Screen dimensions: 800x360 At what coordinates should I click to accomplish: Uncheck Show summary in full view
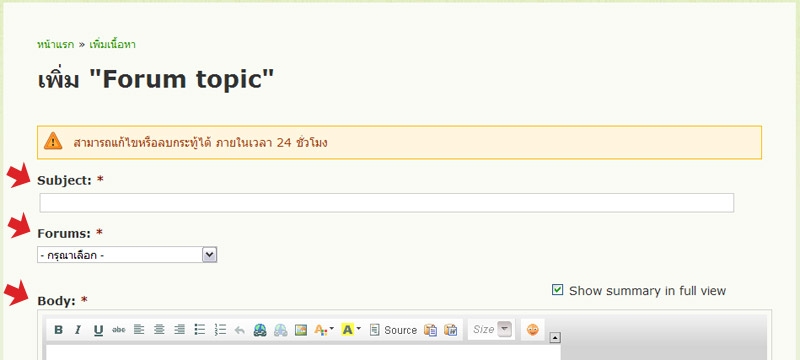557,290
